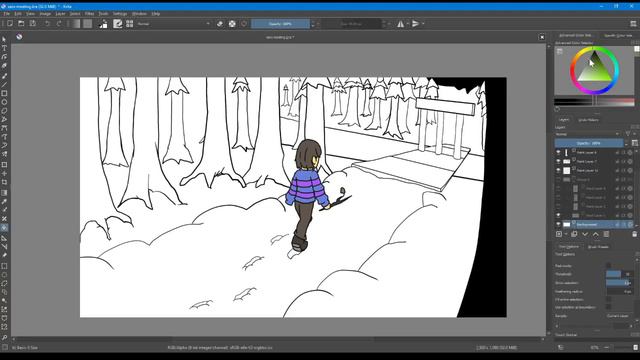This screenshot has width=640, height=360.
Task: Open the add-layer type dropdown arrow
Action: [x=566, y=234]
